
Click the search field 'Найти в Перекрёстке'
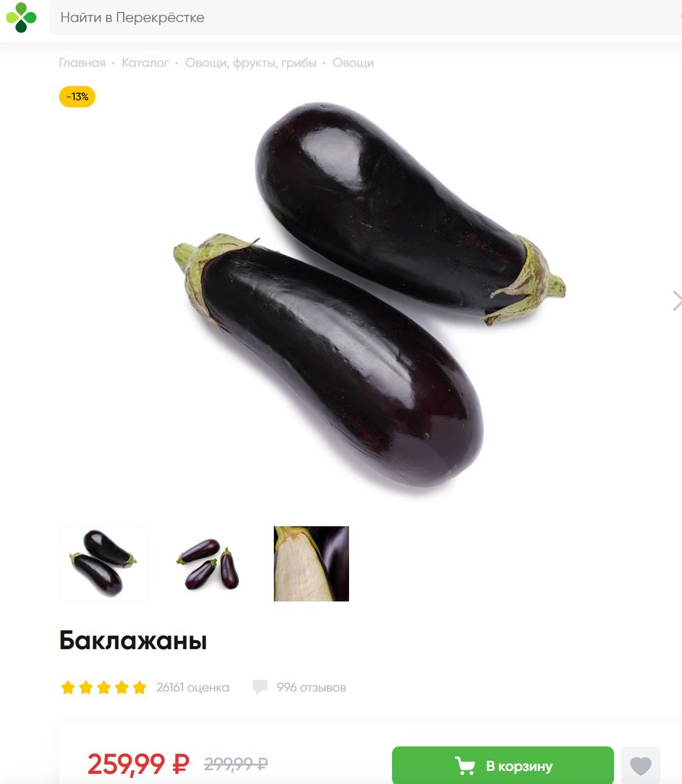coord(366,18)
